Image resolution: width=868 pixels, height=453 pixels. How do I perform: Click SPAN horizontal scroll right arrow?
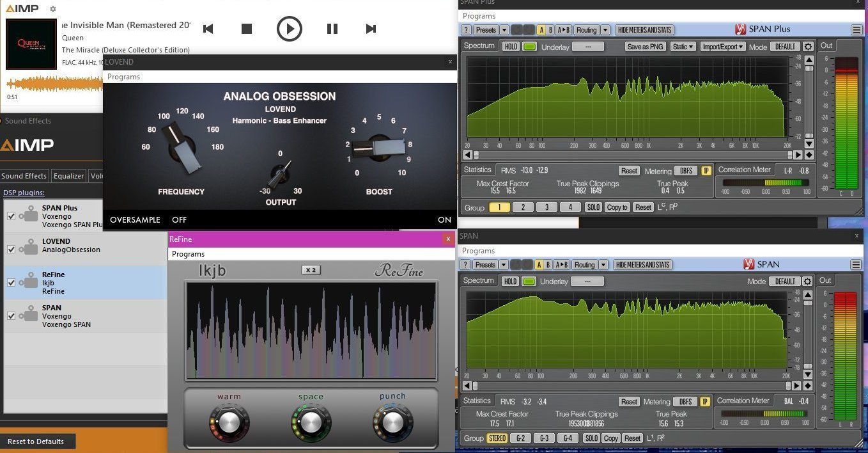[797, 386]
